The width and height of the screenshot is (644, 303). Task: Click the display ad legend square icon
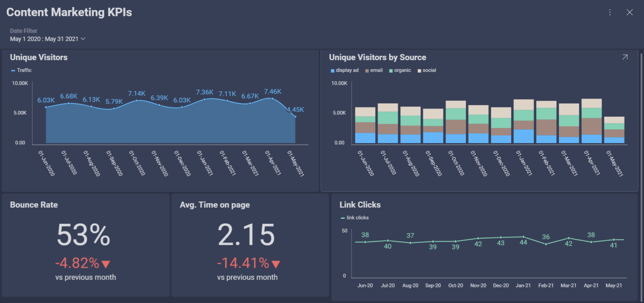pos(332,70)
